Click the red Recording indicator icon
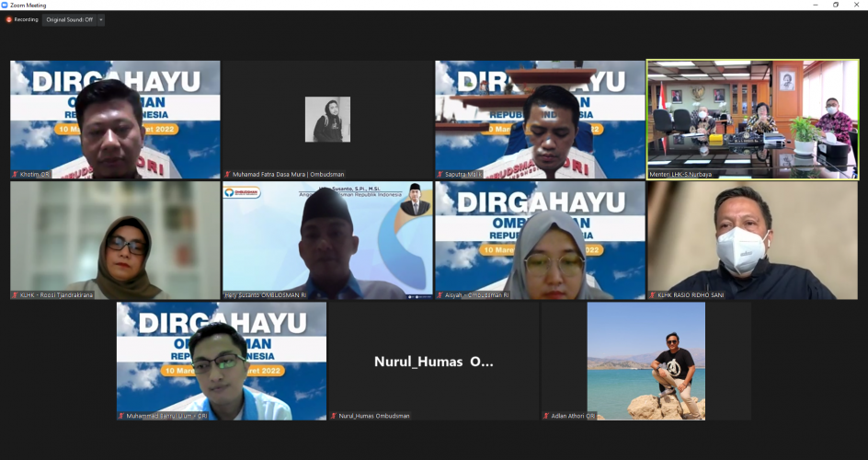 [9, 19]
